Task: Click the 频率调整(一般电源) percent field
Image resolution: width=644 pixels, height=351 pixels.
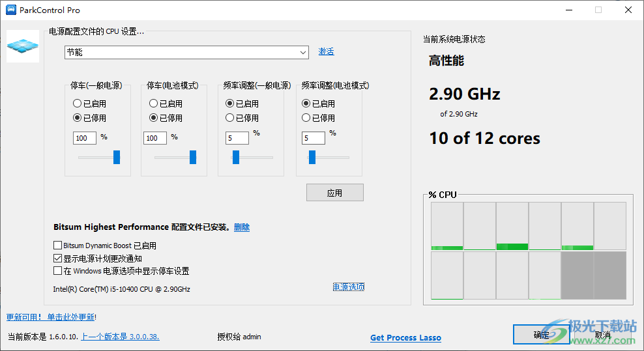Action: 237,138
